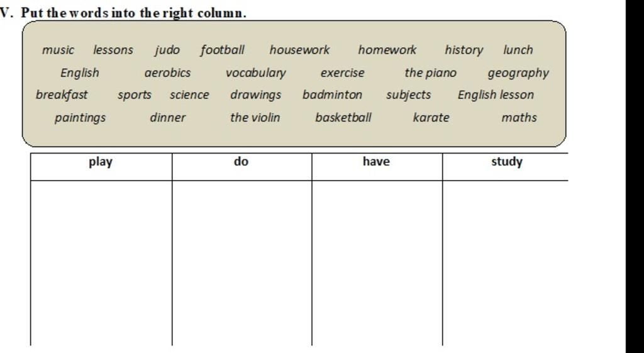Screen dimensions: 644x353
Task: Select 'housework' in the word bank
Action: pos(299,50)
